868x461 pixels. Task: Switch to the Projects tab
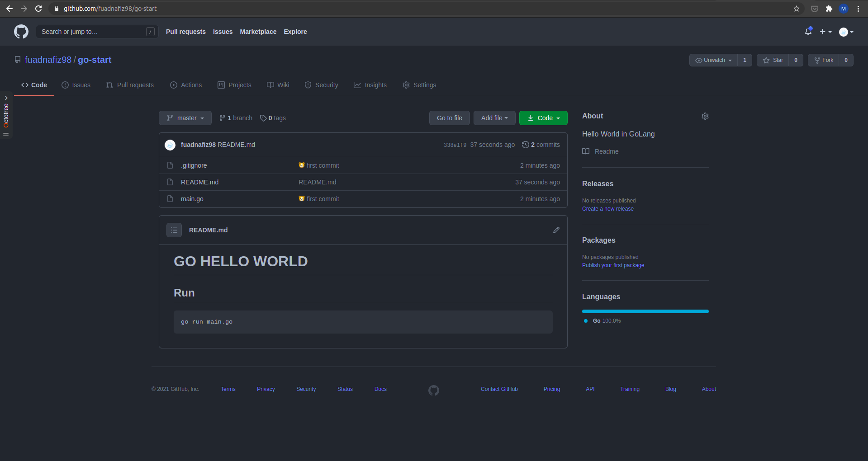(x=234, y=85)
